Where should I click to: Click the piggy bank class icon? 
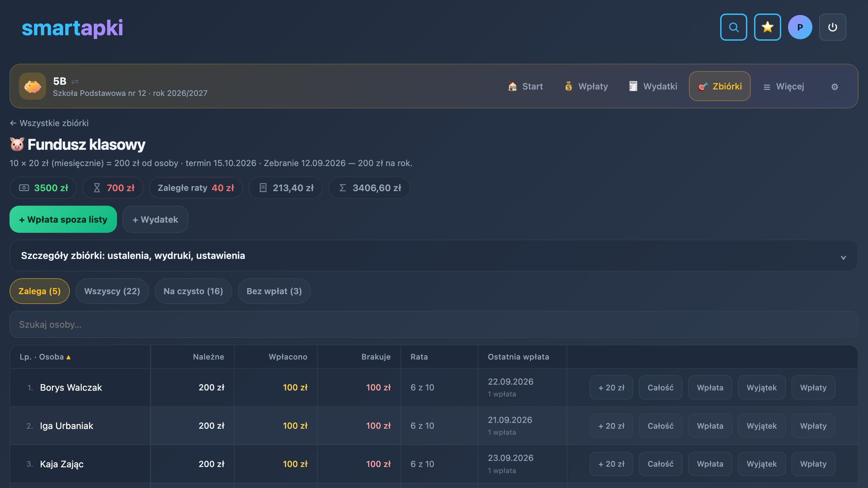tap(33, 86)
